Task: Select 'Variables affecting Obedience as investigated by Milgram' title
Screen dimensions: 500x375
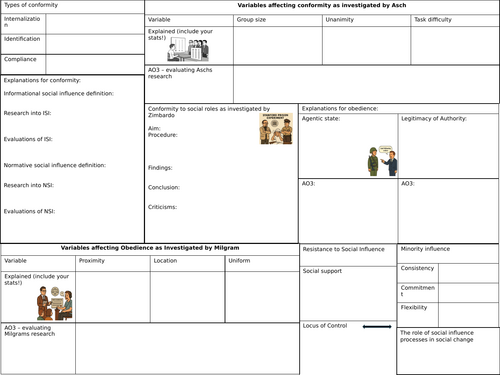Action: [150, 248]
